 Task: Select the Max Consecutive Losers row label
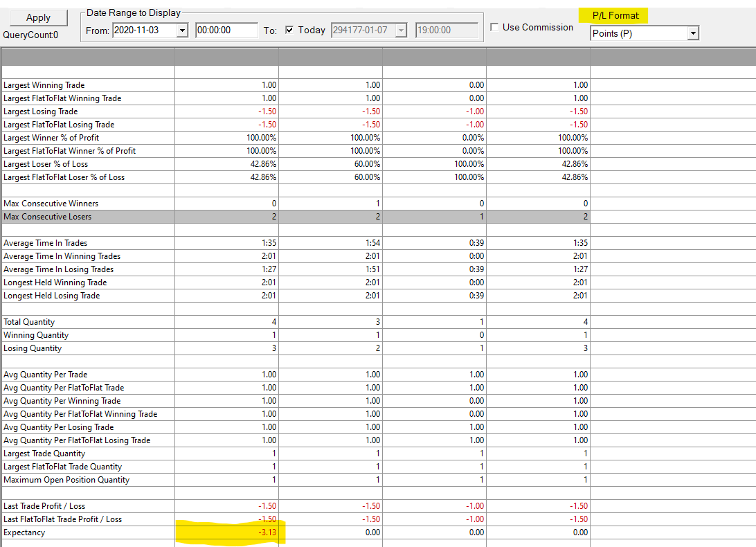[47, 217]
